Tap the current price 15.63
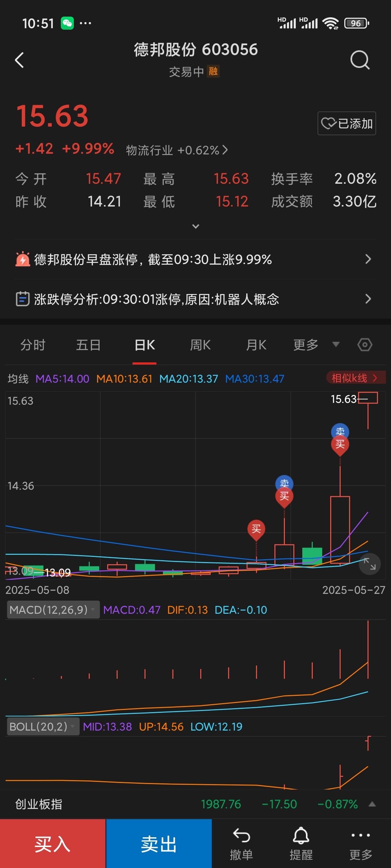 52,116
